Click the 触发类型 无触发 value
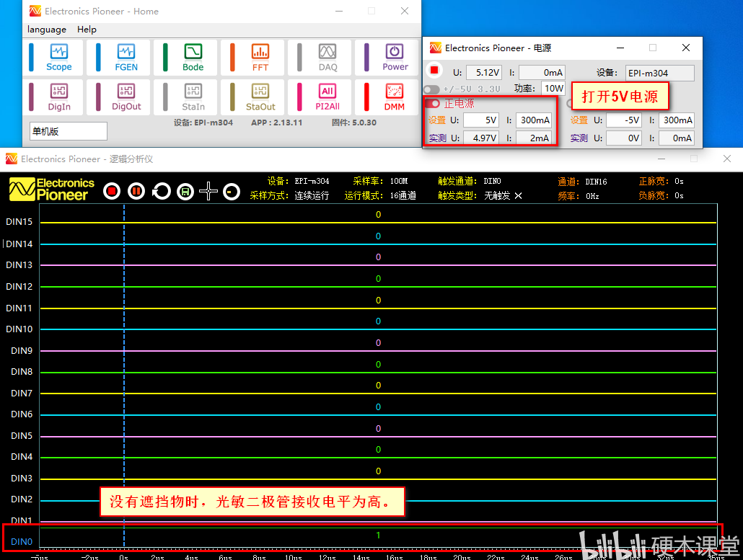The height and width of the screenshot is (560, 743). pyautogui.click(x=497, y=195)
